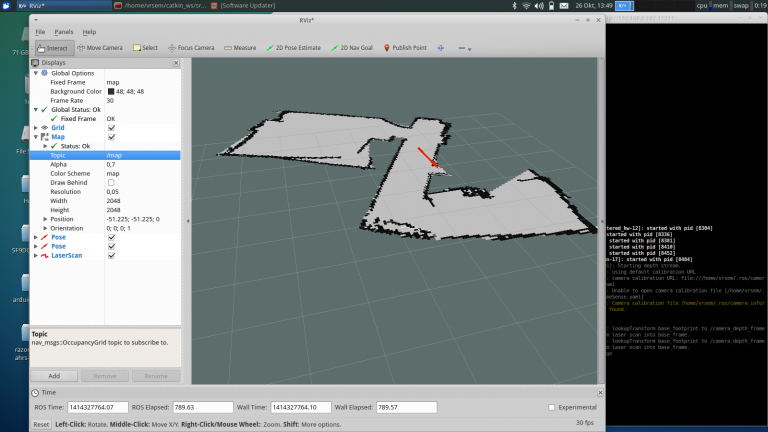
Task: Click the volume speaker tray icon
Action: point(539,6)
